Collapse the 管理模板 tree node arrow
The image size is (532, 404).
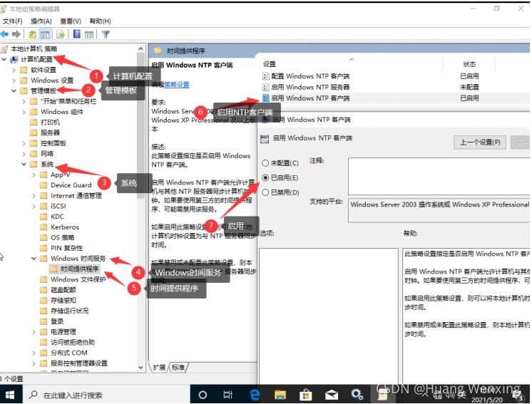14,90
